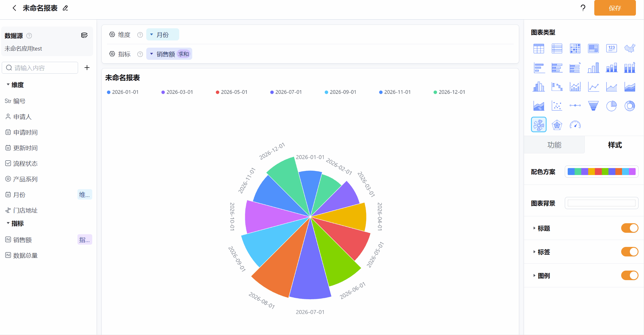Viewport: 644px width, 335px height.
Task: Click the pencil icon to rename report
Action: (x=65, y=8)
